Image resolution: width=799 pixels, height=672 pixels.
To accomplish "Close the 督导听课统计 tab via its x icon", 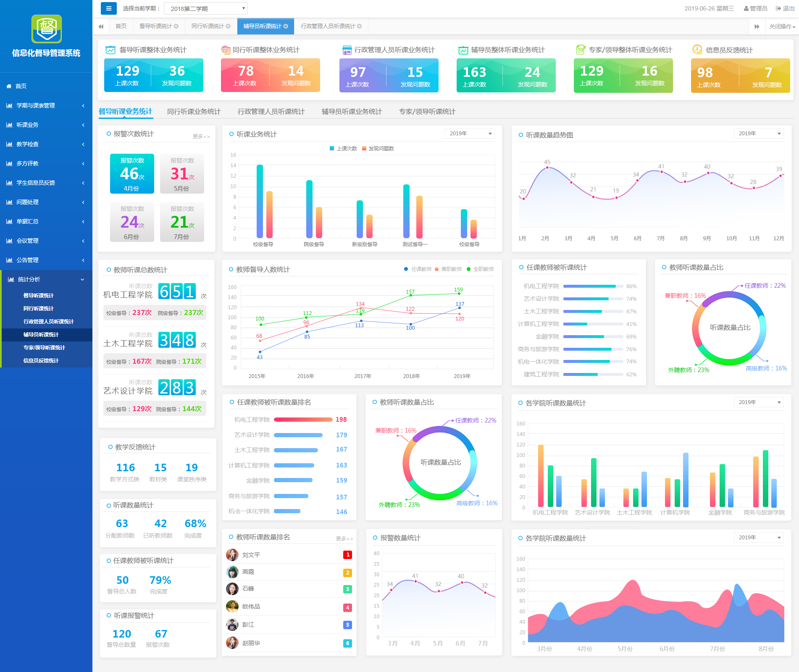I will point(176,26).
